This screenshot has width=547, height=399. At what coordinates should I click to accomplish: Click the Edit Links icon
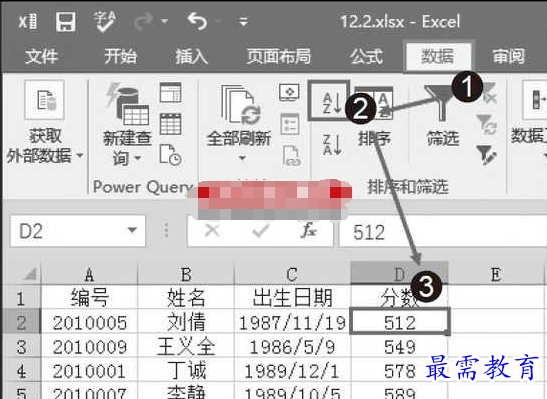pos(291,156)
